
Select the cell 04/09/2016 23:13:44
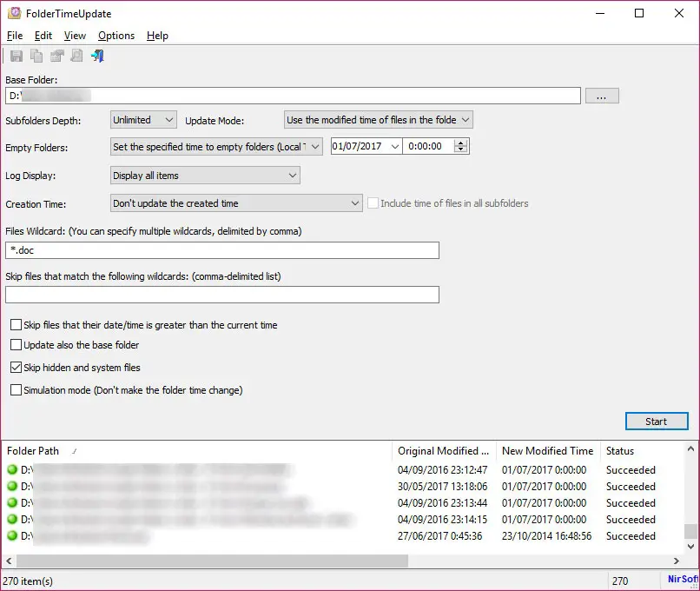coord(442,503)
